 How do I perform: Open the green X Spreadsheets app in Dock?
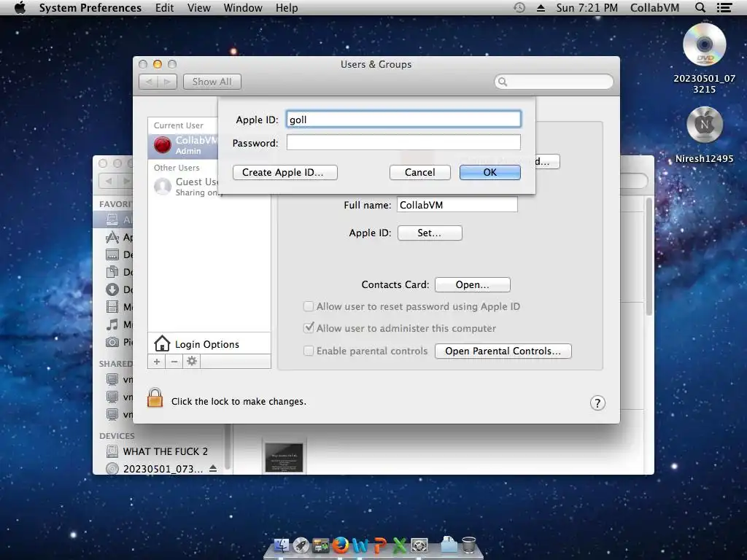pyautogui.click(x=400, y=545)
